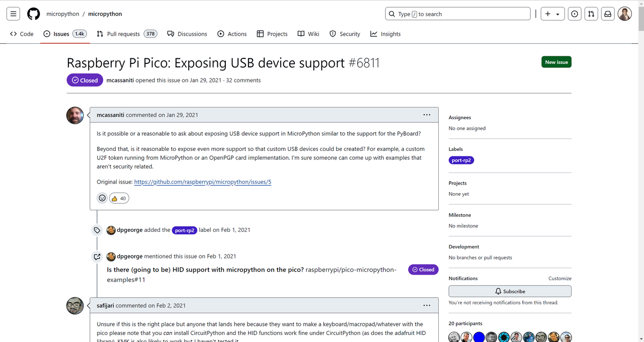Click the Subscribe notifications button
The width and height of the screenshot is (644, 342).
pos(510,291)
